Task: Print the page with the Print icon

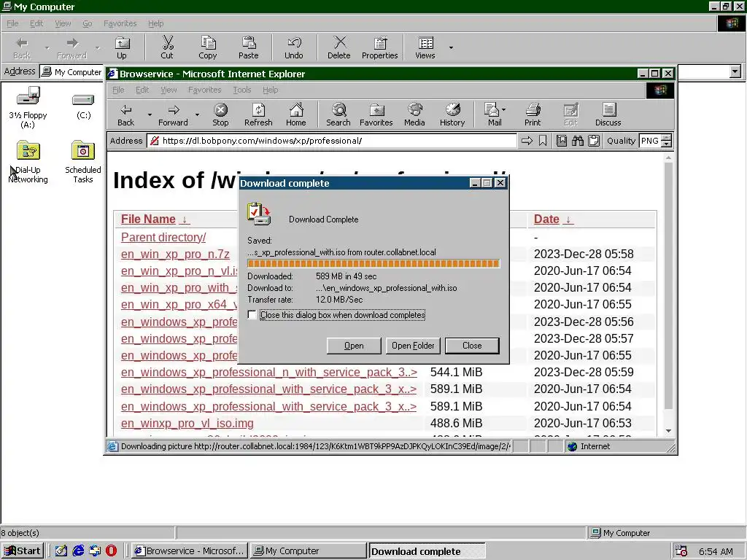Action: tap(533, 114)
